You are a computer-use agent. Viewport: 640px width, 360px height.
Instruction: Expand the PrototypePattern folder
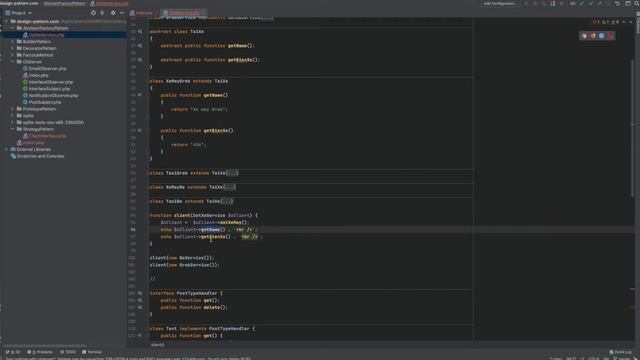13,109
